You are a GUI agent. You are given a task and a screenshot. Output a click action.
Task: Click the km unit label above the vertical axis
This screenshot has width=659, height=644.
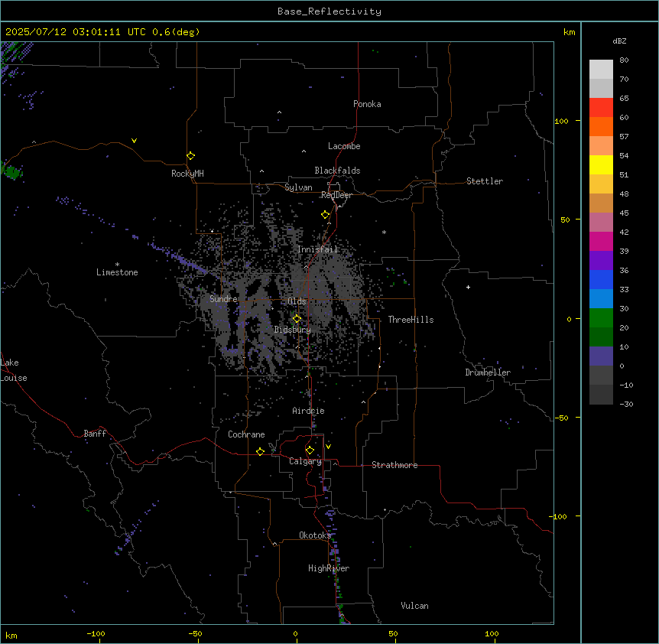(570, 32)
